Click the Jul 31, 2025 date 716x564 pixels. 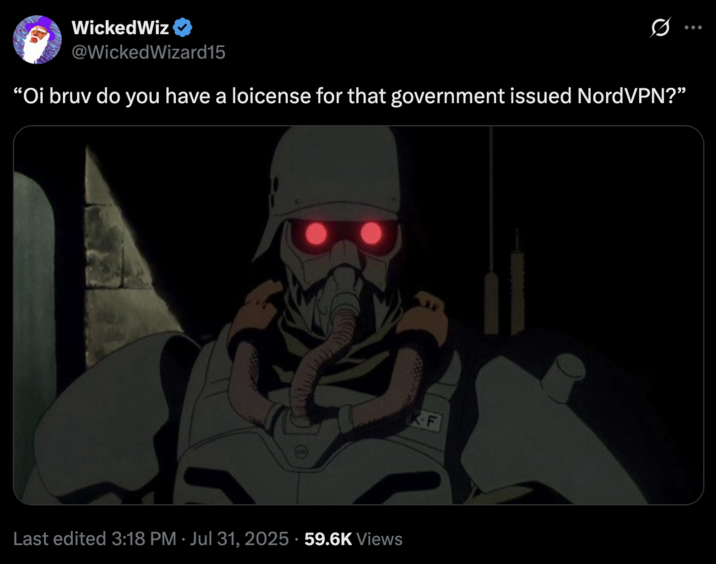[x=239, y=539]
